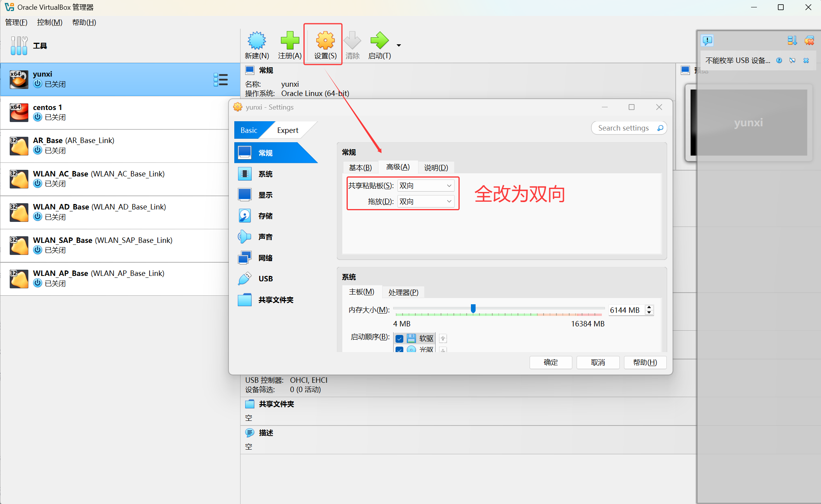Open the 帮助(H) menu in menu bar

click(x=84, y=22)
